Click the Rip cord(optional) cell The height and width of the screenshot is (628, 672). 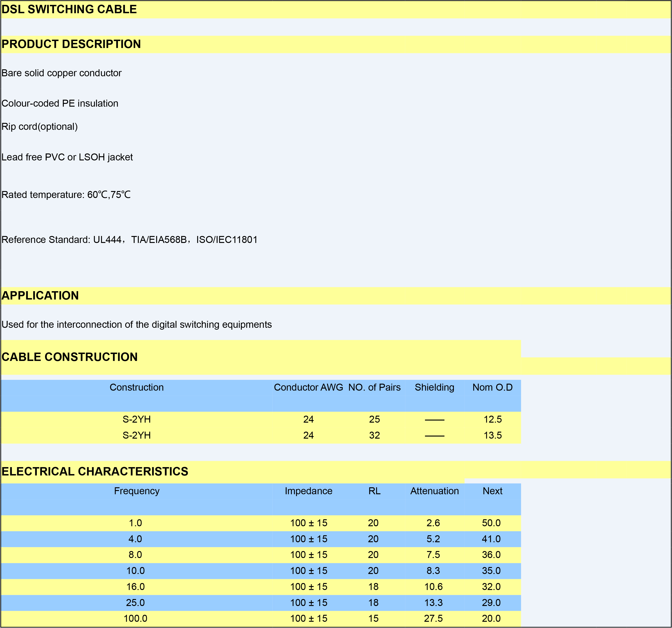tap(40, 127)
